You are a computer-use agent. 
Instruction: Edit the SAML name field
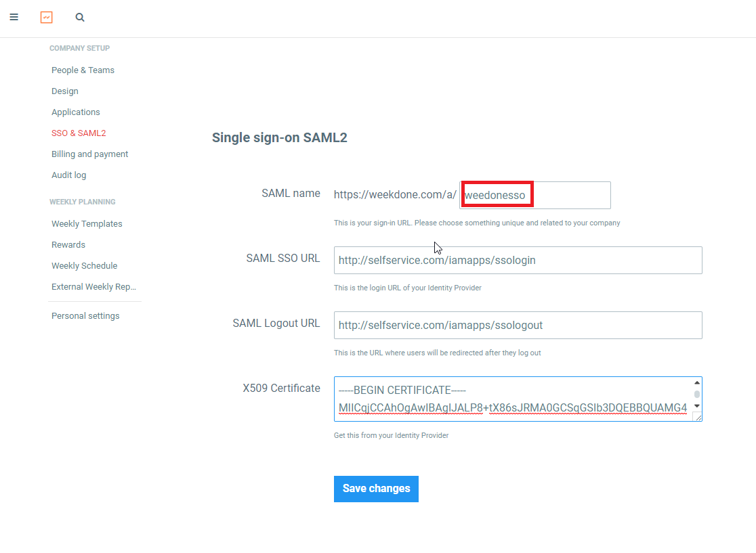click(535, 195)
